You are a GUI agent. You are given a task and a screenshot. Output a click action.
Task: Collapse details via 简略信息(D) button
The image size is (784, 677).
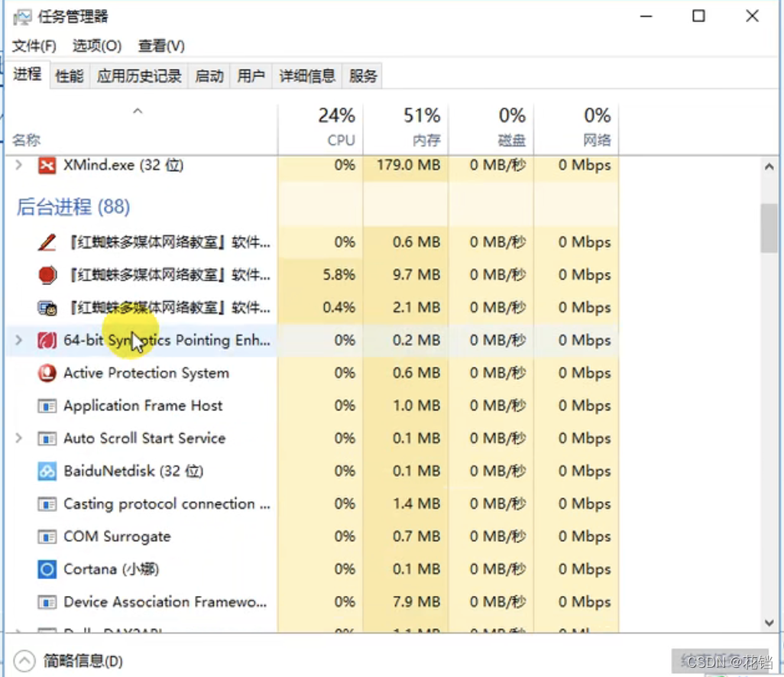pos(67,660)
